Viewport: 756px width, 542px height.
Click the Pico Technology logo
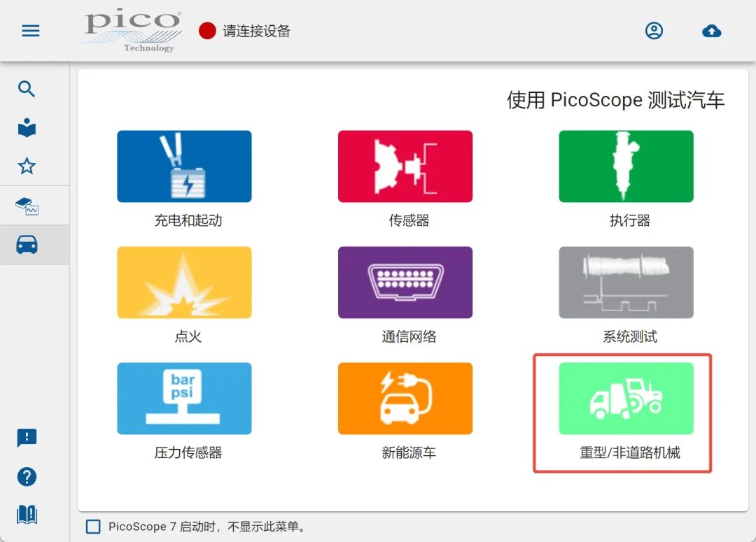click(x=133, y=30)
